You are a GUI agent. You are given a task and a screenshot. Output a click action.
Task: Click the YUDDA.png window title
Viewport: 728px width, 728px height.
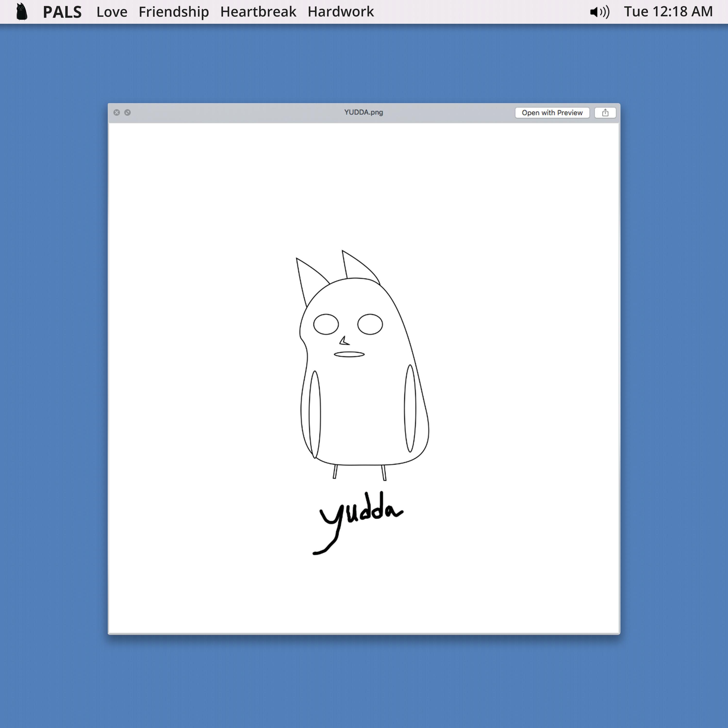(364, 112)
